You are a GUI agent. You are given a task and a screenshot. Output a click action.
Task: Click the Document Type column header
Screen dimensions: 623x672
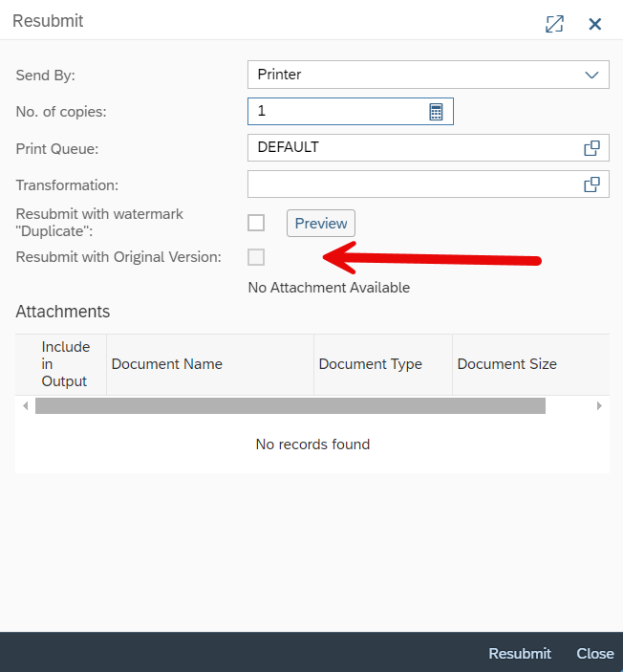tap(383, 364)
